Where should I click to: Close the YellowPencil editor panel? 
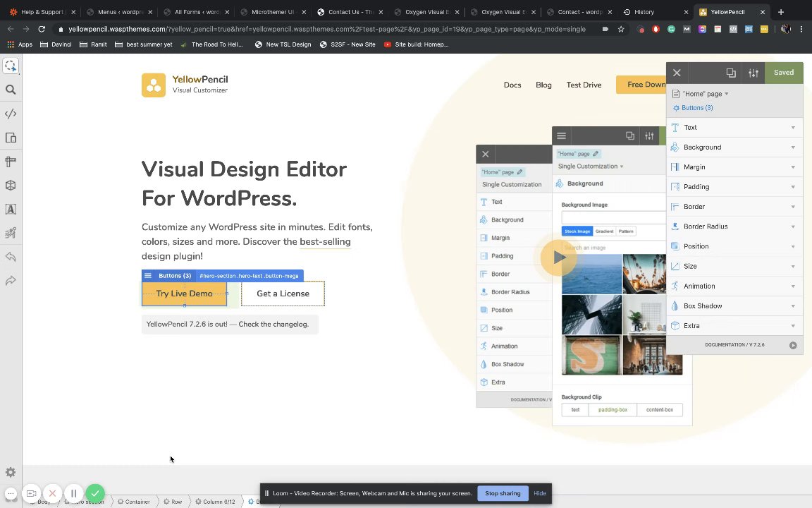(x=677, y=73)
